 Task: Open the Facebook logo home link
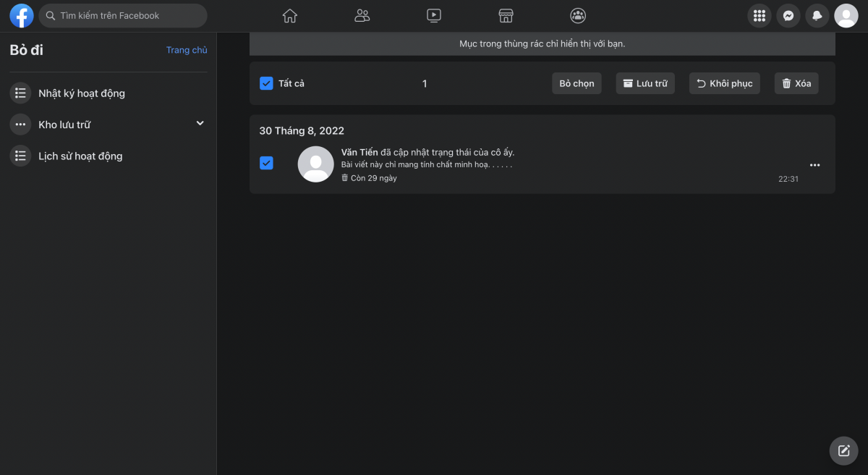22,15
